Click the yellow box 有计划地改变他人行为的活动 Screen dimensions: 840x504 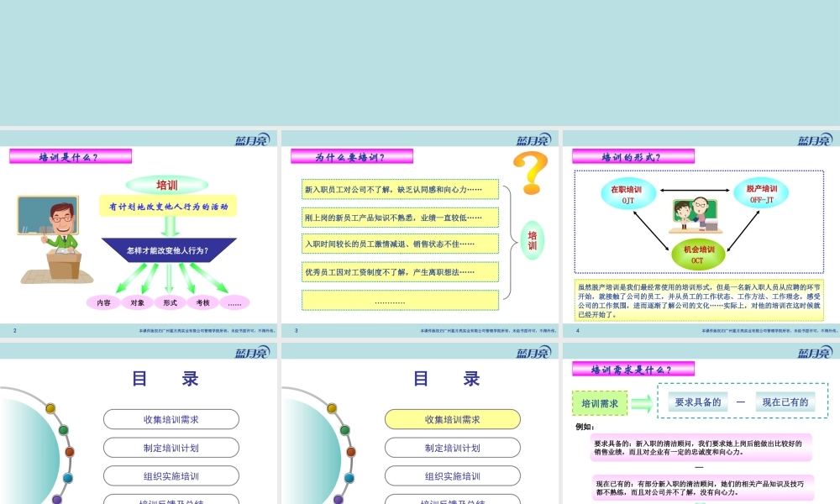(168, 206)
